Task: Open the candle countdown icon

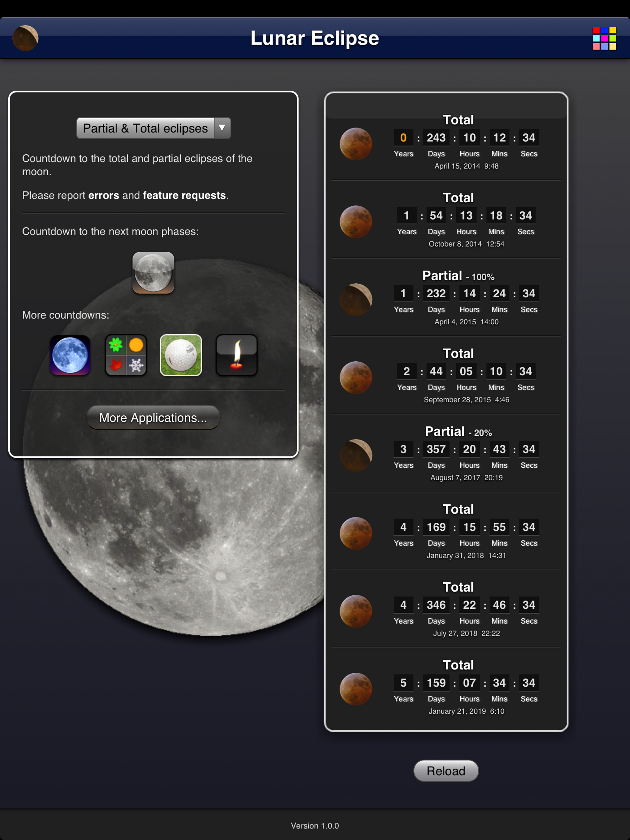Action: click(x=236, y=355)
